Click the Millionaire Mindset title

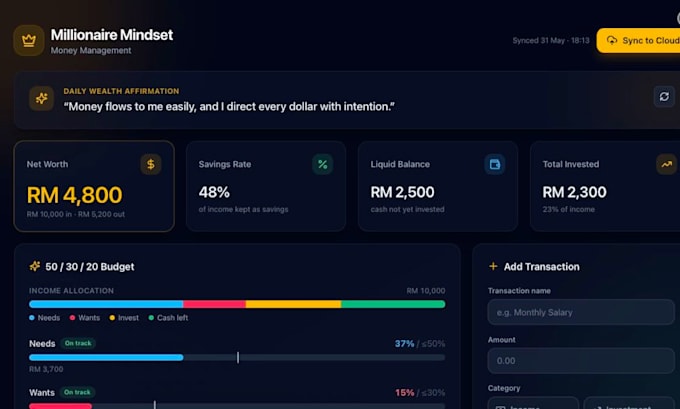112,35
